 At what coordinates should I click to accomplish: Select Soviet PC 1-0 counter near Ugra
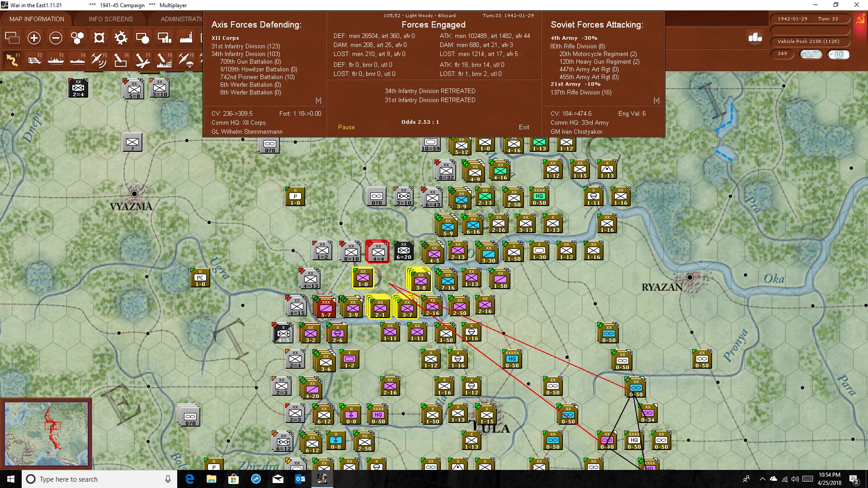click(x=200, y=278)
